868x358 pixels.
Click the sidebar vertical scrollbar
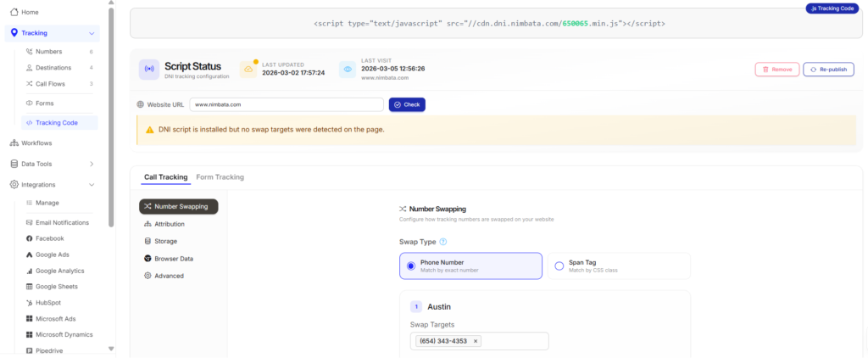pyautogui.click(x=111, y=127)
